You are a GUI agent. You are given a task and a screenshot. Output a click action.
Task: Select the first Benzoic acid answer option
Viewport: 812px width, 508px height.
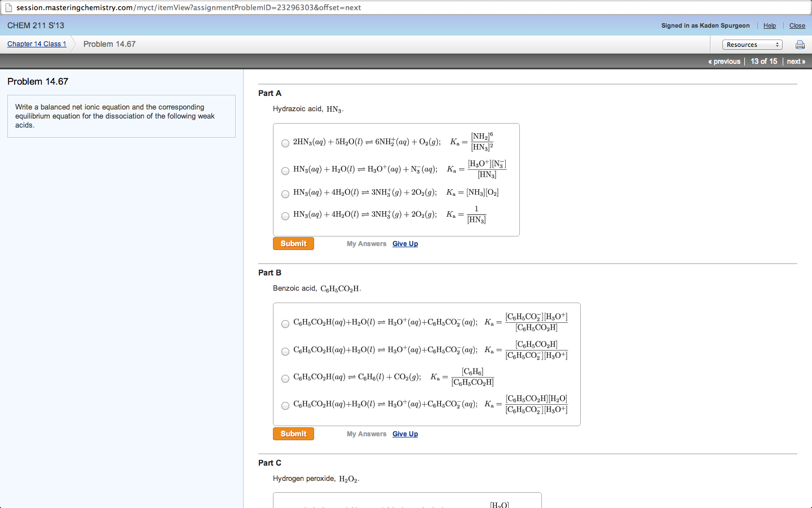tap(285, 323)
